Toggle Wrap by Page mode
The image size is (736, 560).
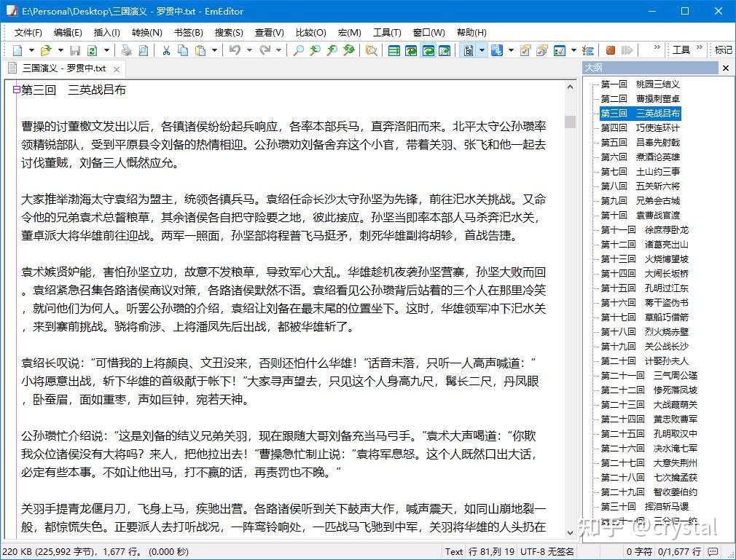445,50
